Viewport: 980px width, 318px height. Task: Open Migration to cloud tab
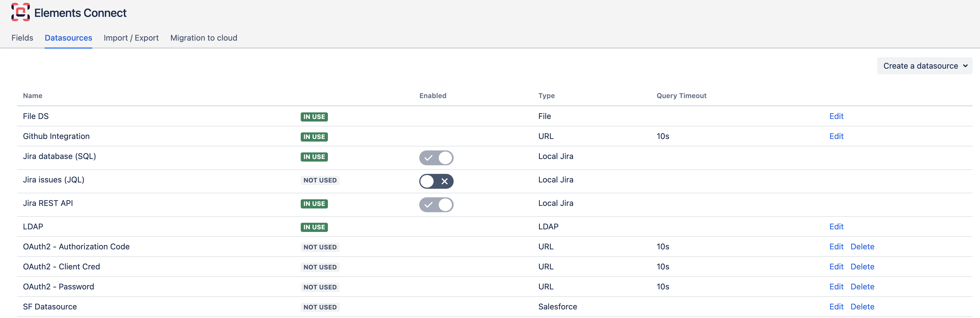(204, 38)
